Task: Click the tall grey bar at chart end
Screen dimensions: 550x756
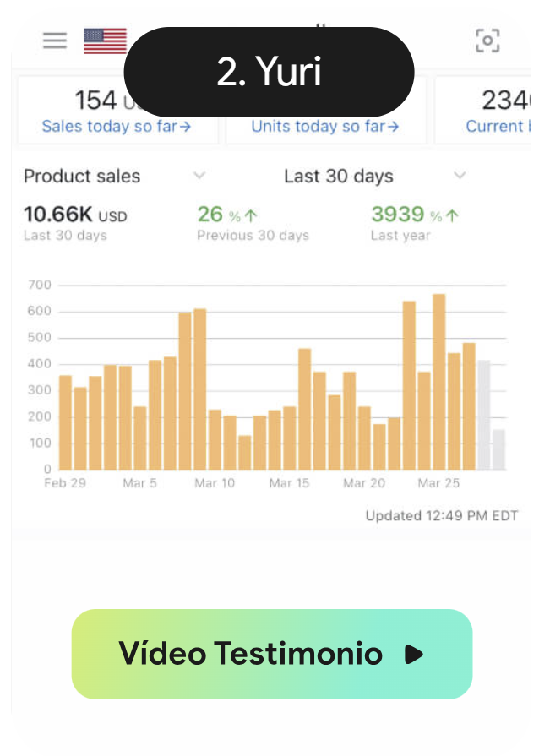Action: (484, 414)
